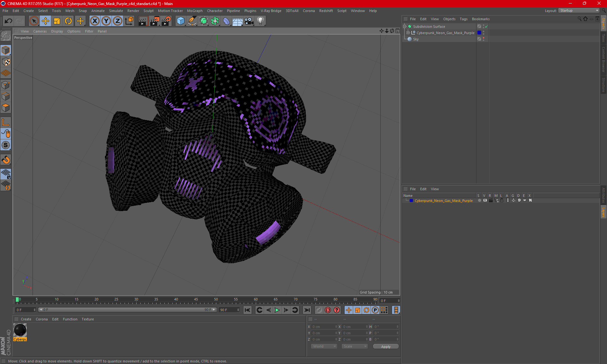Open Material Manager Texture menu
The image size is (607, 364).
88,319
